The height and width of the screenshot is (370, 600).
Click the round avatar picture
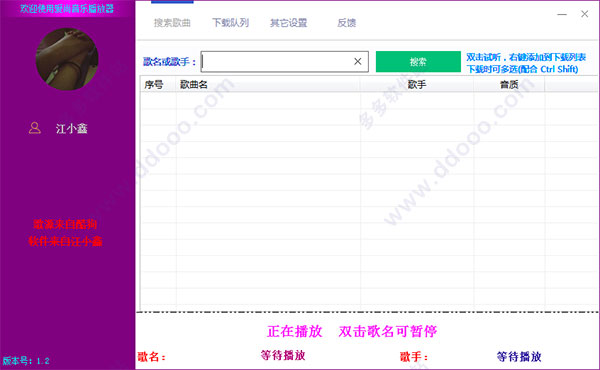[67, 59]
